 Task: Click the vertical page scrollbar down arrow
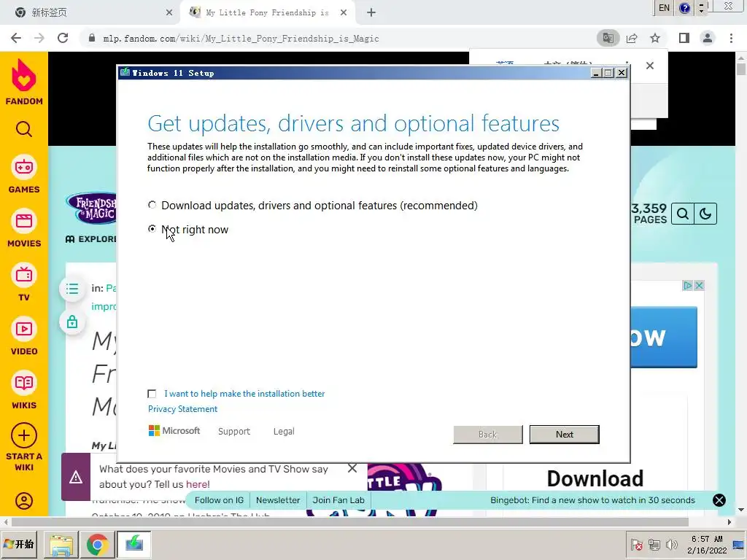(741, 510)
